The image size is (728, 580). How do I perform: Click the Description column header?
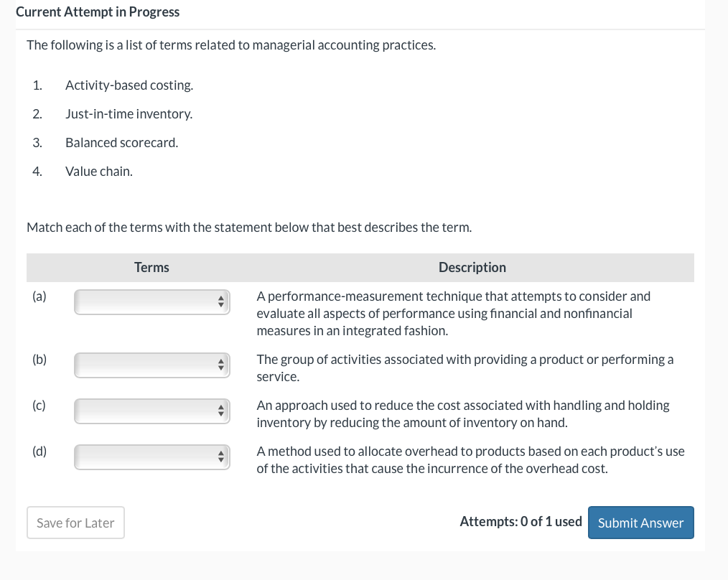point(472,268)
